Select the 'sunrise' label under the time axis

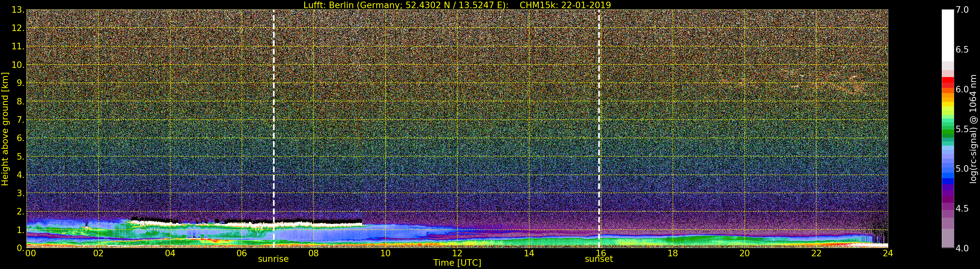click(273, 259)
